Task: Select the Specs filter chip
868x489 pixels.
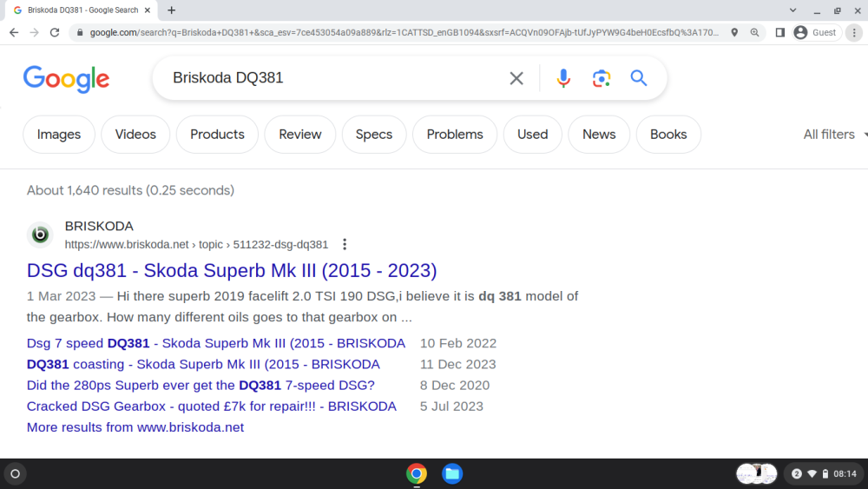Action: click(x=374, y=134)
